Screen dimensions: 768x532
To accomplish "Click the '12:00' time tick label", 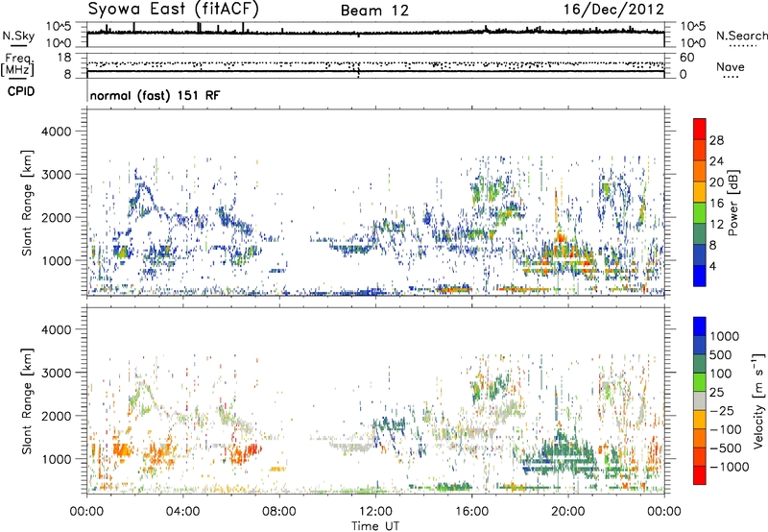I will tap(375, 512).
